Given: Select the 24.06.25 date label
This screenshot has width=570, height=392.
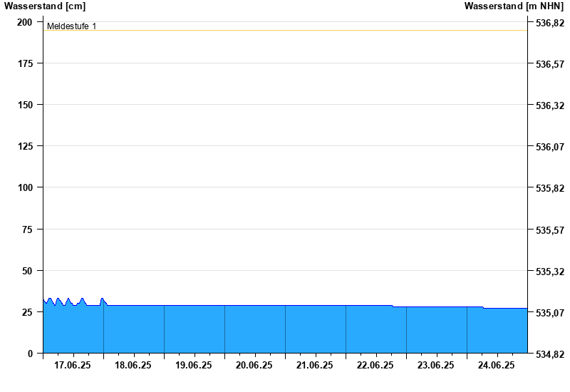Looking at the screenshot, I should click(497, 366).
